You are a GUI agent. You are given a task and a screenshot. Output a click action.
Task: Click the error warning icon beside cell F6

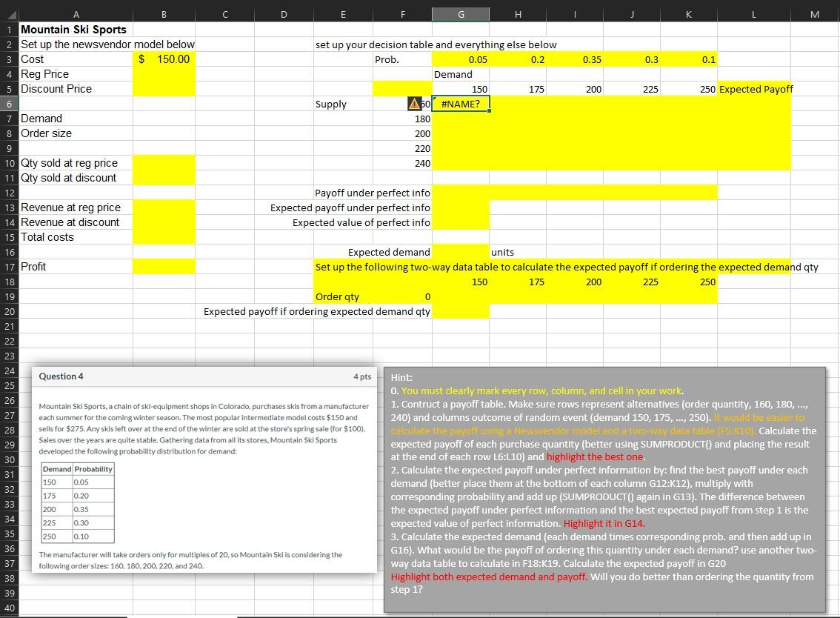(414, 104)
